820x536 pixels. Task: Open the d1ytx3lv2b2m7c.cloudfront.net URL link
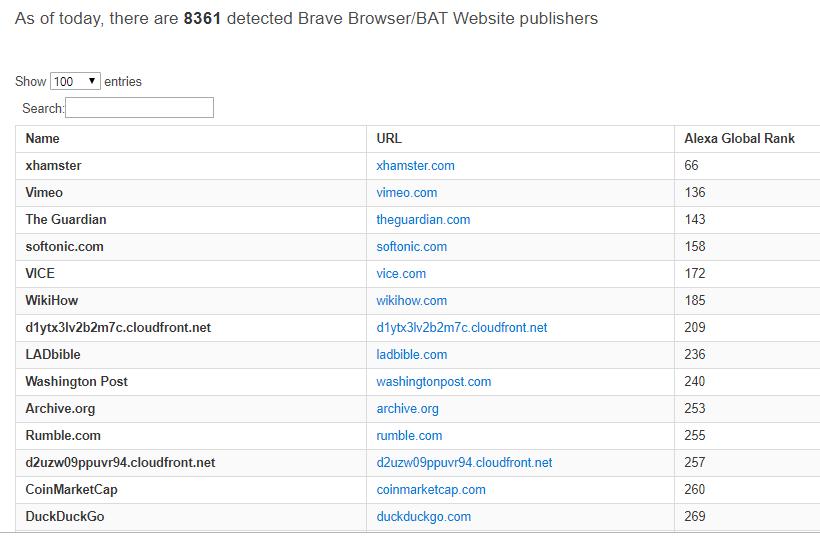[462, 328]
